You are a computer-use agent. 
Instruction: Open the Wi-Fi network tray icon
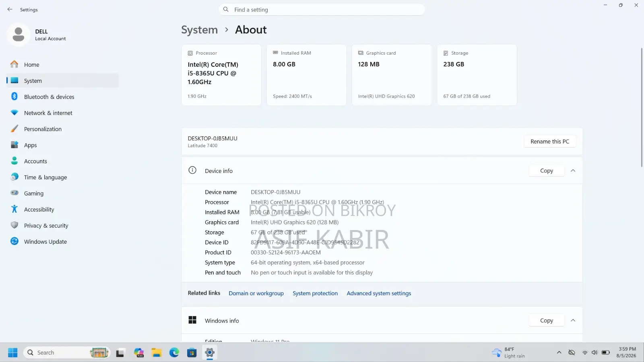coord(585,353)
